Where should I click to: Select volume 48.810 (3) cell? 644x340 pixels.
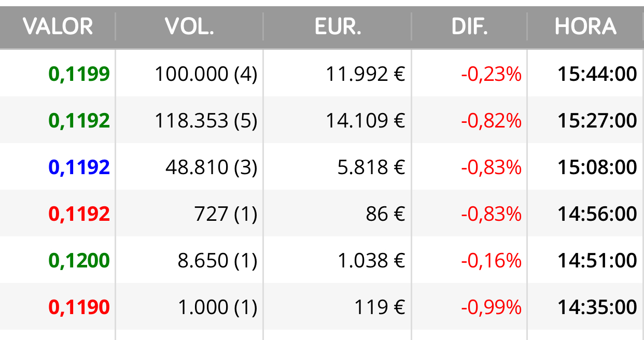coord(212,167)
